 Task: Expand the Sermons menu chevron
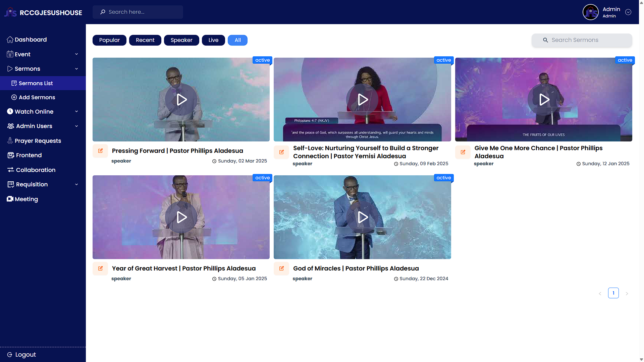(x=76, y=68)
